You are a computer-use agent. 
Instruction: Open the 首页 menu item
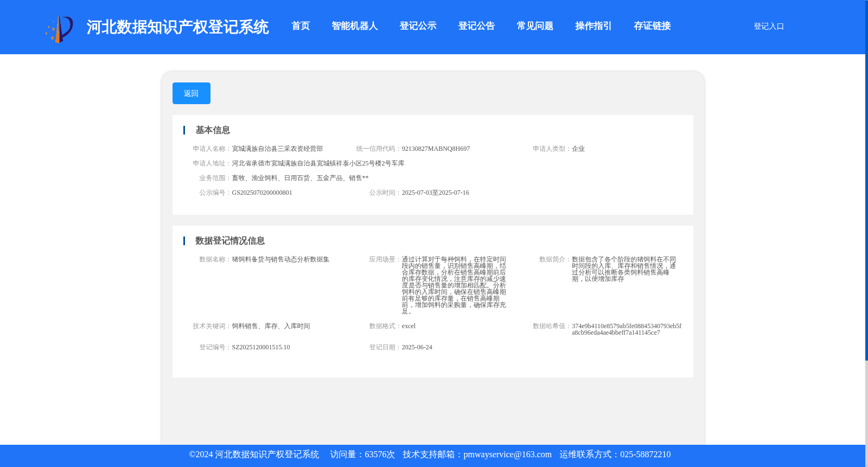click(x=301, y=26)
